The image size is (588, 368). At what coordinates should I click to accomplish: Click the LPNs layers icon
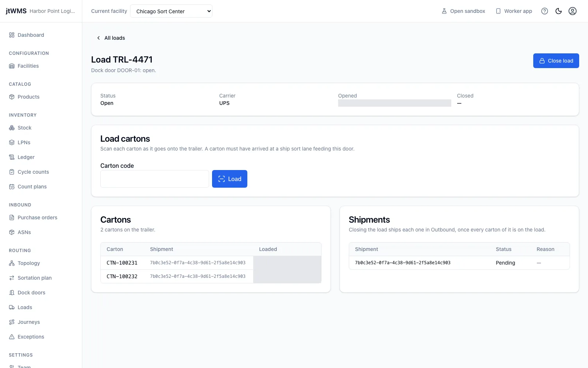(12, 142)
